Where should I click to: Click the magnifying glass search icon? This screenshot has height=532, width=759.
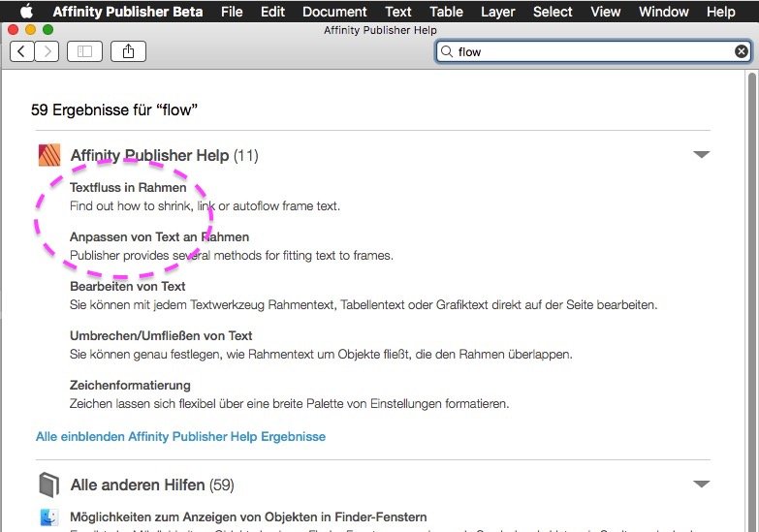447,51
